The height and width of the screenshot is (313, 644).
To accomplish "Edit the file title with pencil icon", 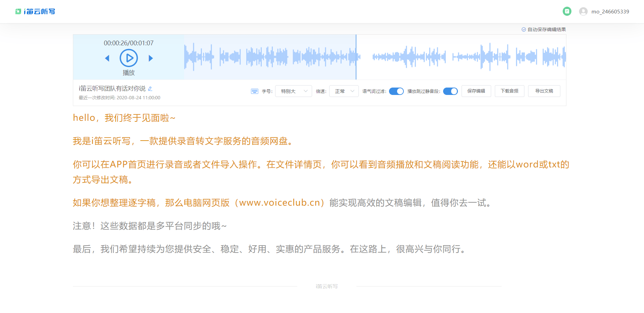I will (x=150, y=89).
